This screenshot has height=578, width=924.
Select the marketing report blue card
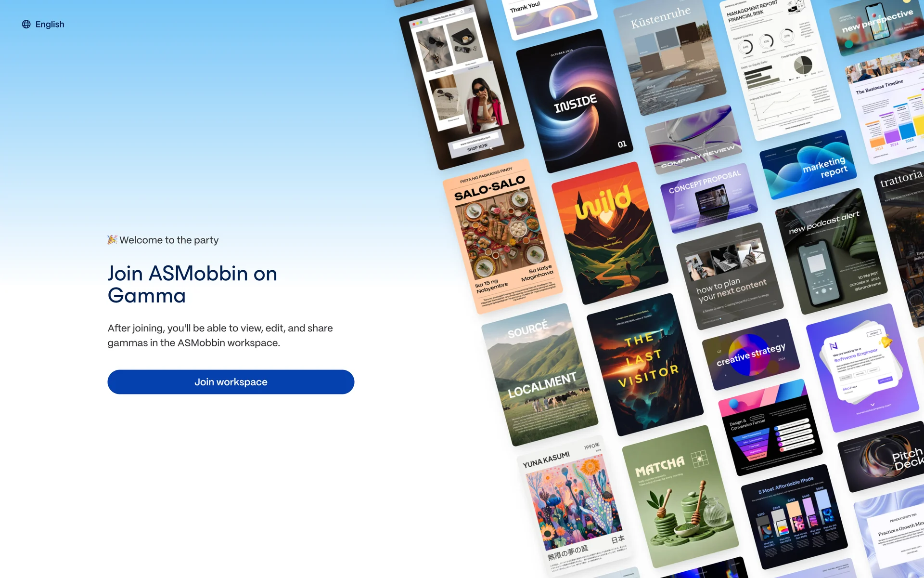pos(808,165)
